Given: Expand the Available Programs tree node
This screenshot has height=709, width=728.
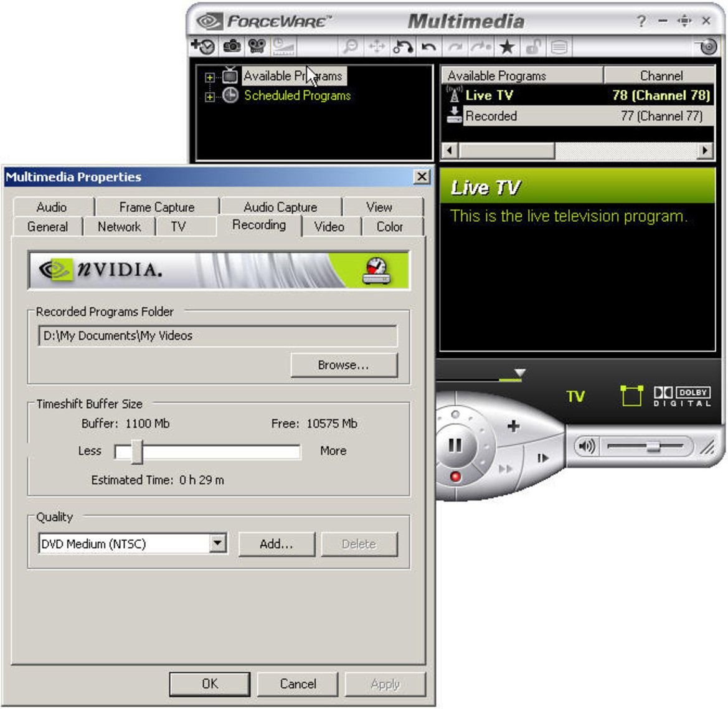Looking at the screenshot, I should coord(210,78).
